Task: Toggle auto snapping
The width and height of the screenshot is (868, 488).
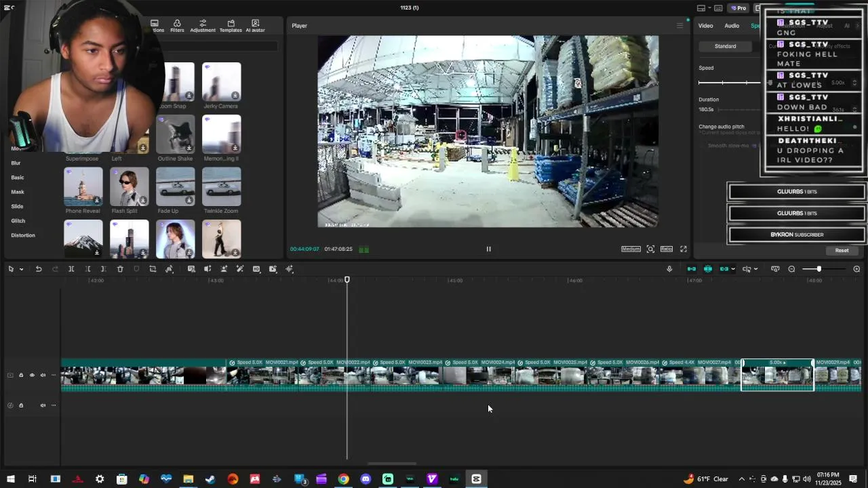Action: 708,269
